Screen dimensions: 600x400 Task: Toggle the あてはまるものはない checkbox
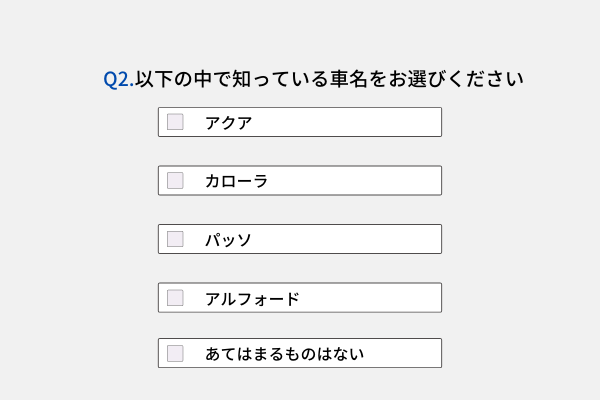(175, 353)
